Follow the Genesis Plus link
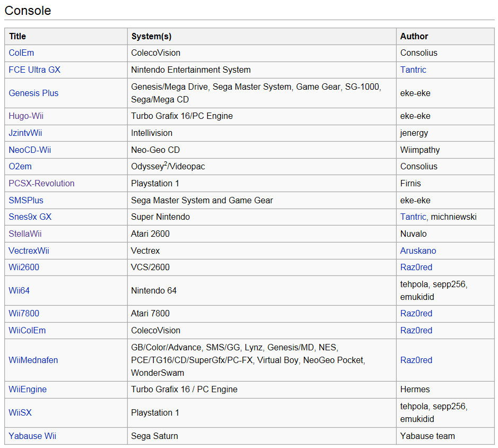498x448 pixels. coord(33,93)
